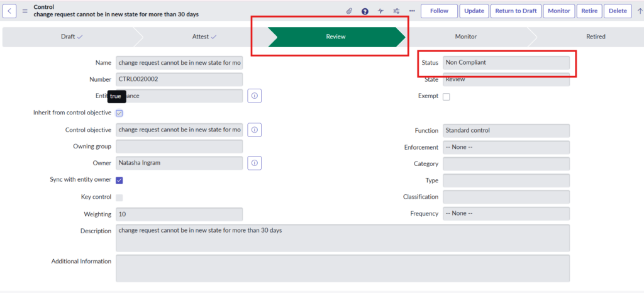Select the Monitor stage in process flow

pyautogui.click(x=465, y=37)
